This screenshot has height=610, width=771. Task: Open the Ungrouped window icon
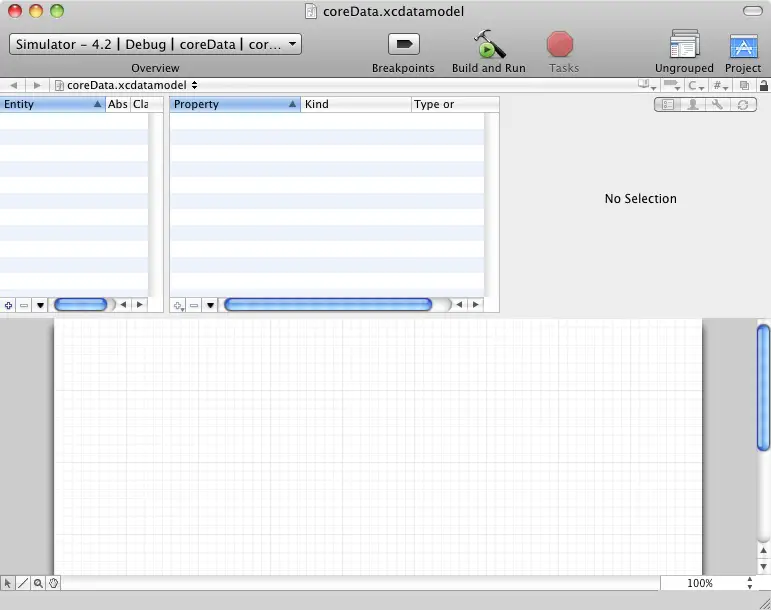click(x=684, y=44)
